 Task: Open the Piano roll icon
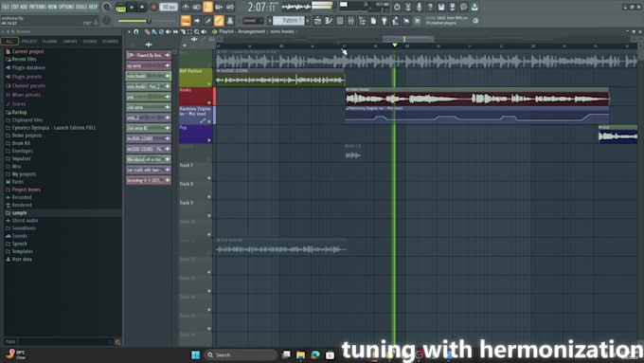coord(329,21)
